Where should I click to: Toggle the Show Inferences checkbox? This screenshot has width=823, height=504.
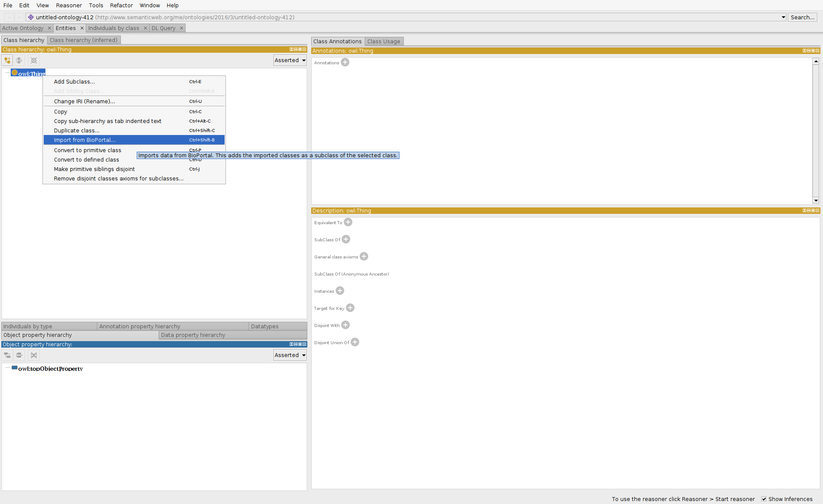point(764,499)
